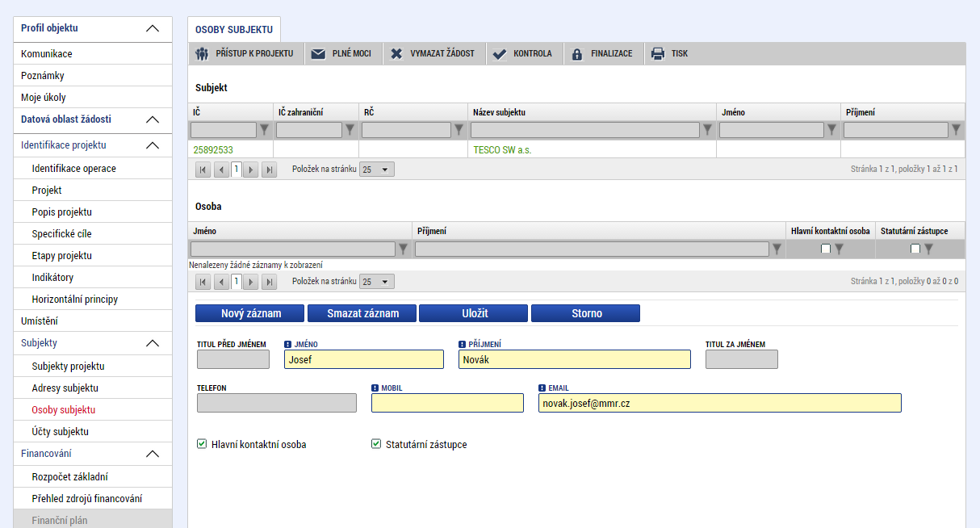The height and width of the screenshot is (528, 980).
Task: Click the Název subjektu filter text box
Action: 585,130
